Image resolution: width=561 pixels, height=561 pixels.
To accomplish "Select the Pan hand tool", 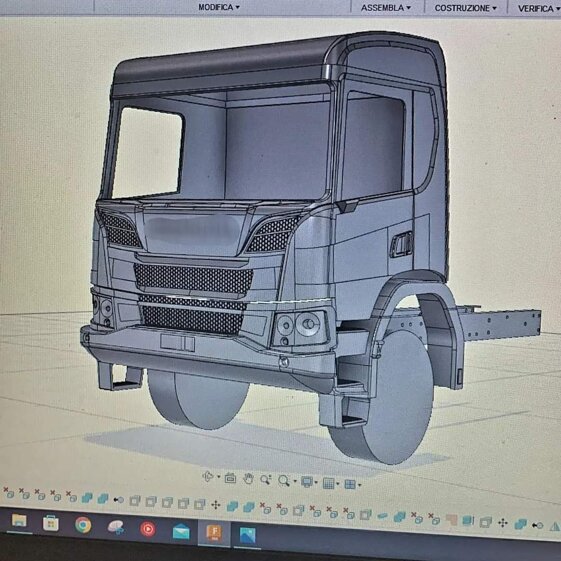I will point(248,478).
